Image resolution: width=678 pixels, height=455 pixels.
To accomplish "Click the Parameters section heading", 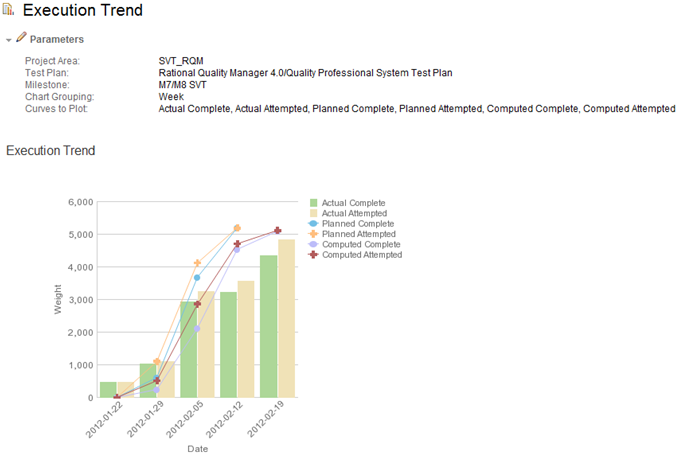I will (x=57, y=39).
